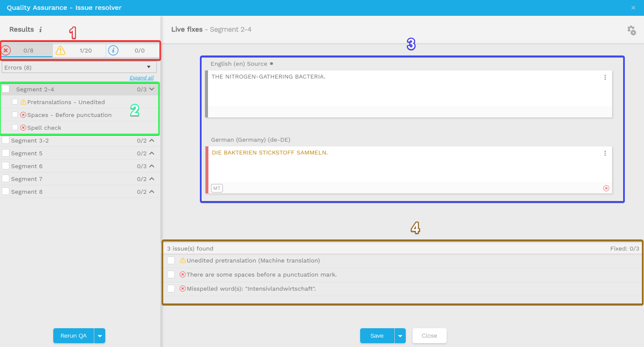Switch to the Warnings 1/20 tab
Viewport: 644px width, 347px height.
click(x=80, y=50)
